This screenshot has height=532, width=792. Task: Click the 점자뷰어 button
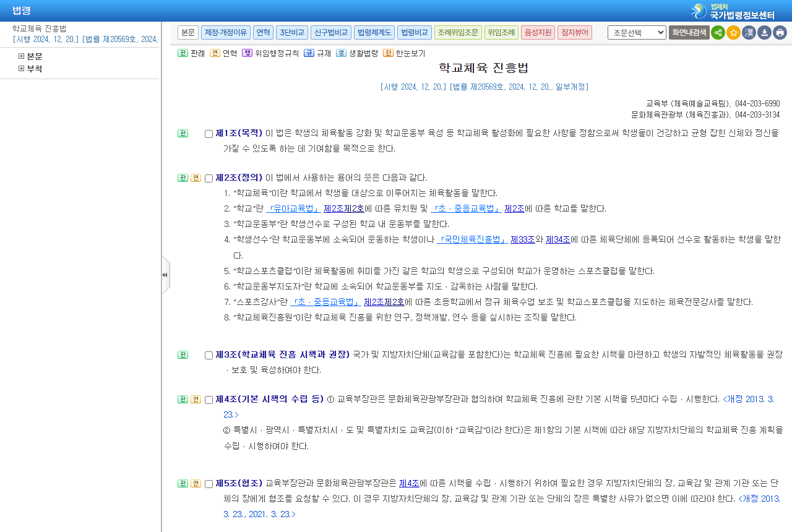click(x=575, y=33)
